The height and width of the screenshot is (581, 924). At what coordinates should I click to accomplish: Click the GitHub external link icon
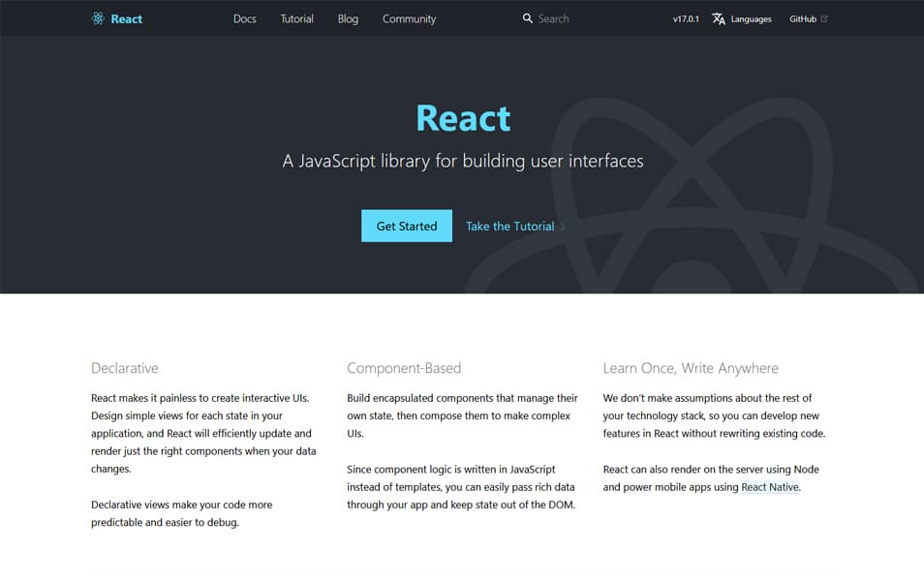pyautogui.click(x=824, y=18)
